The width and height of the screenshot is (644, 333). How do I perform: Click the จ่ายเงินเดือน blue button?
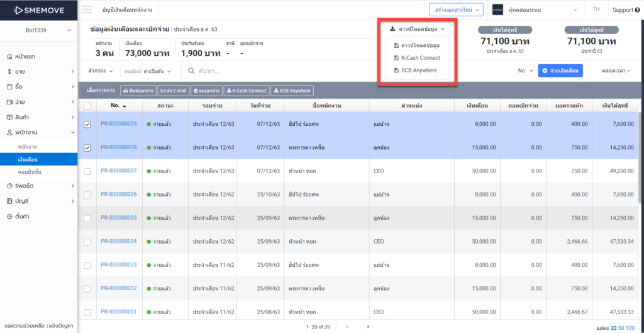coord(560,71)
